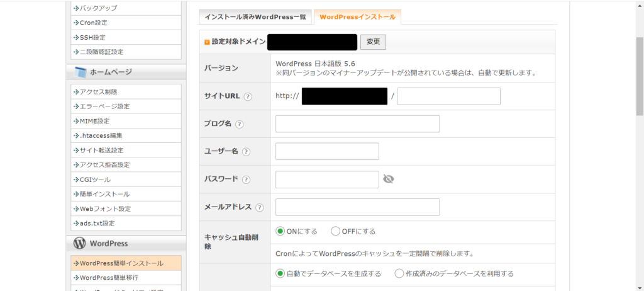Open Cron設定 in the sidebar

pos(126,23)
